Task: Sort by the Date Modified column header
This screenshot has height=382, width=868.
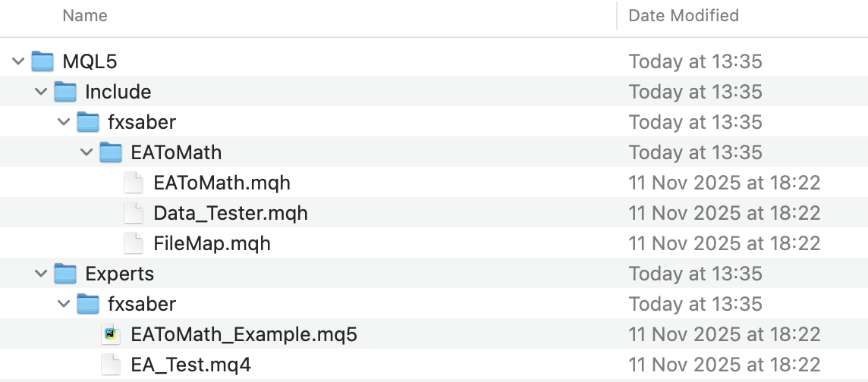Action: [x=684, y=15]
